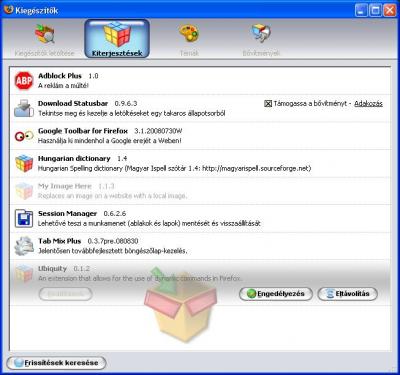Viewport: 400px width, 375px height.
Task: Click 'Replaces an image on a website' description
Action: click(x=112, y=196)
